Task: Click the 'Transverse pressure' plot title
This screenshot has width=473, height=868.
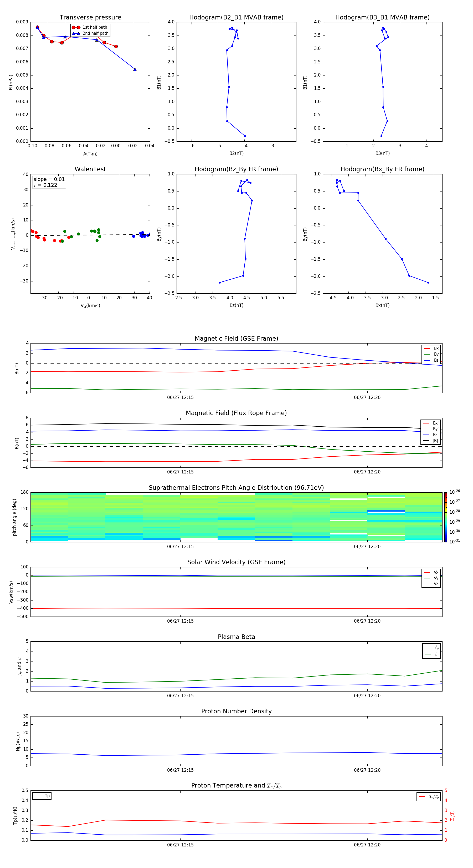Action: (90, 18)
